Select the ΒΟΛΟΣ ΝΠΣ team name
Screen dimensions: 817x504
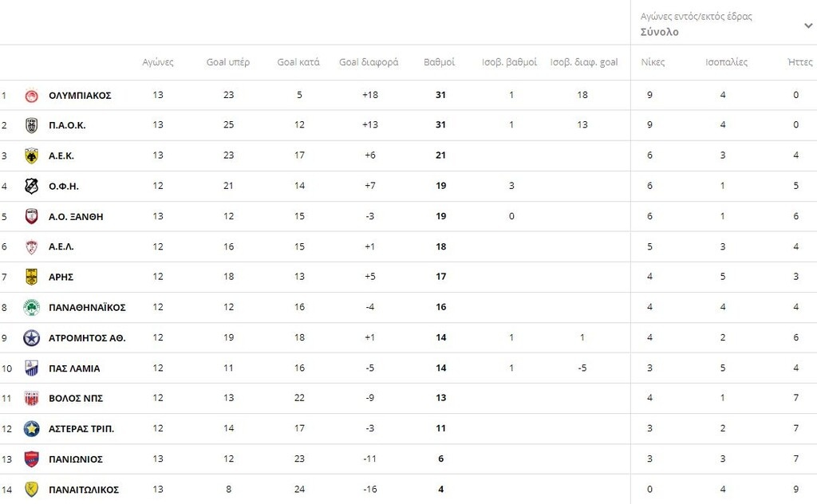click(76, 398)
